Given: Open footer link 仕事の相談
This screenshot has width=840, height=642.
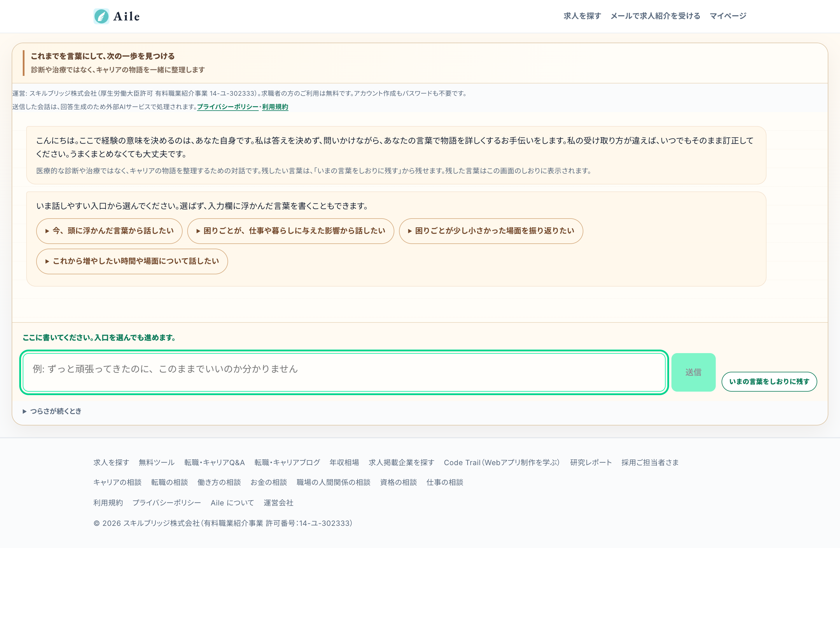Looking at the screenshot, I should pyautogui.click(x=444, y=482).
